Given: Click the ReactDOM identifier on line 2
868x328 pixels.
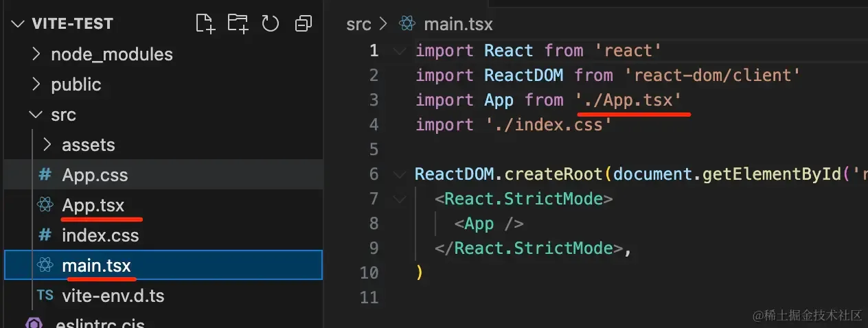Looking at the screenshot, I should (524, 75).
